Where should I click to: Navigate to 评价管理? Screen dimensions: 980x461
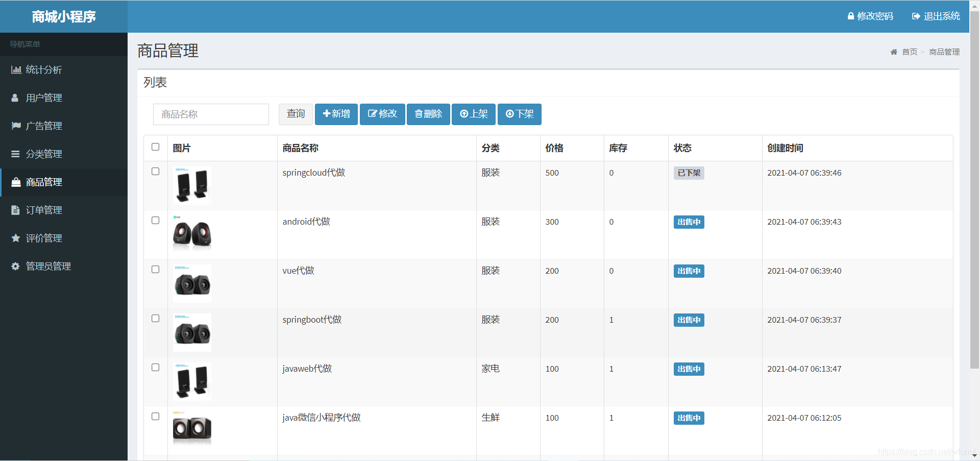pyautogui.click(x=64, y=238)
